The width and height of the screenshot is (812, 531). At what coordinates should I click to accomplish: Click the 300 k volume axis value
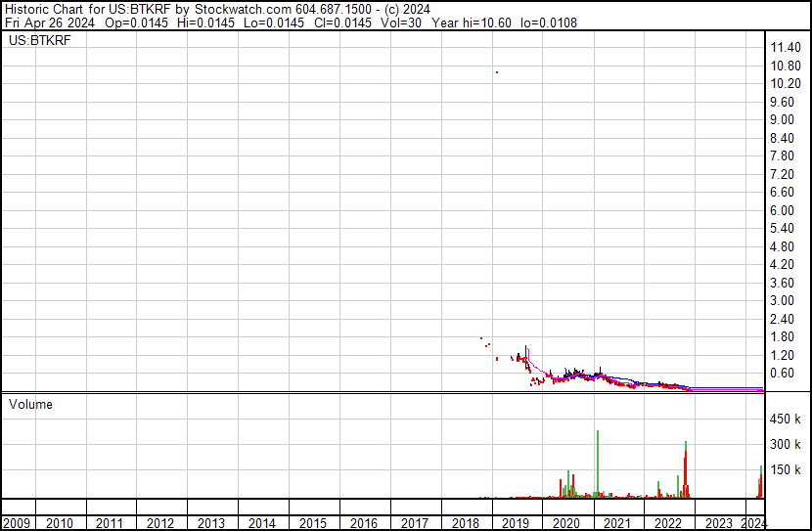(x=786, y=445)
